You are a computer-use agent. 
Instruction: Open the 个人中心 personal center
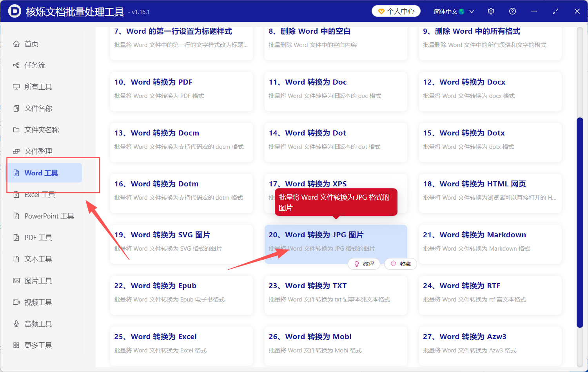click(x=396, y=11)
